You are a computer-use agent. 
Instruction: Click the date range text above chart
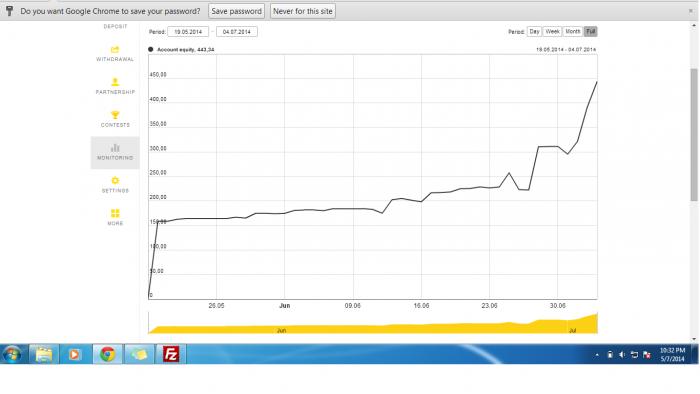click(x=566, y=50)
